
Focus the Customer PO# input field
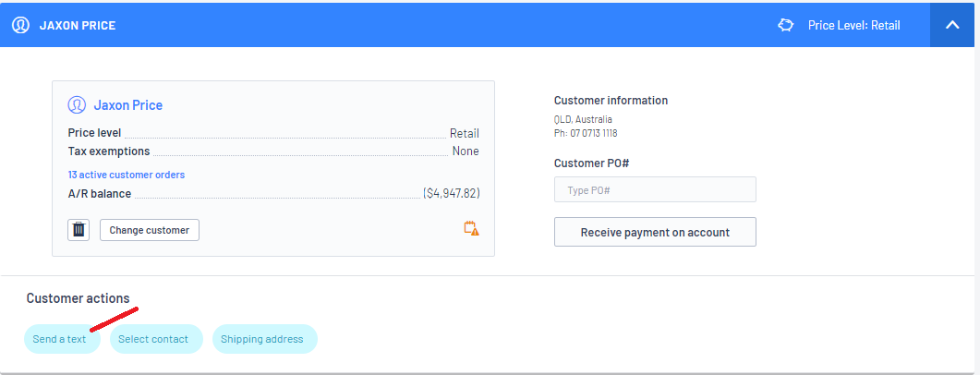point(655,189)
